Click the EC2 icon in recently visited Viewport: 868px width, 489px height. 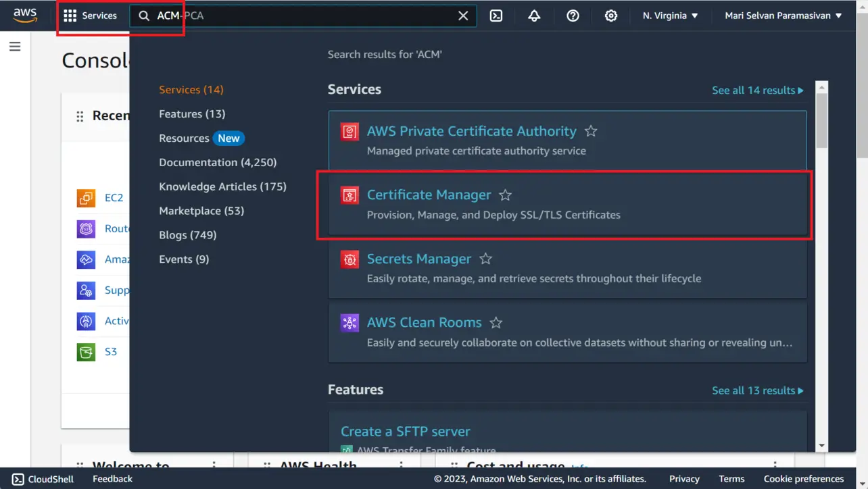tap(86, 198)
